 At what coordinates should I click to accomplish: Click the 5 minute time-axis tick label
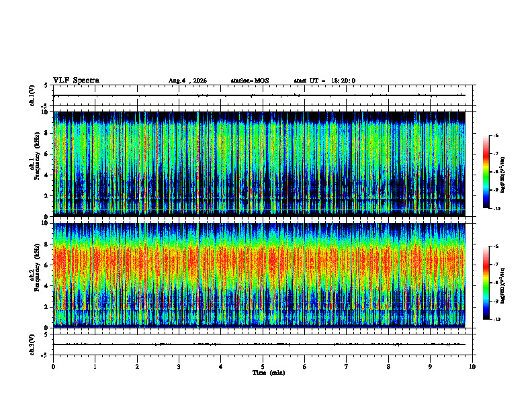[263, 367]
